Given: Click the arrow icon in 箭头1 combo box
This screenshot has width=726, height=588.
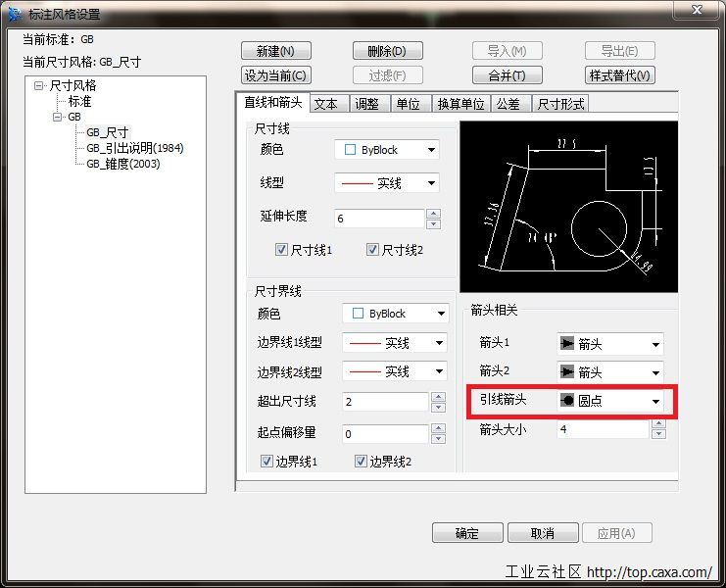Looking at the screenshot, I should tap(567, 344).
